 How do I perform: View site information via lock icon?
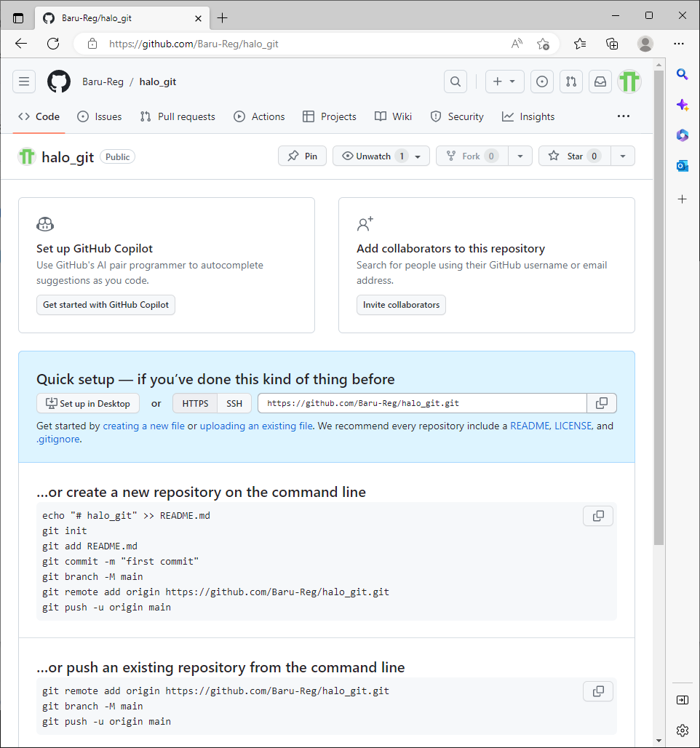(92, 44)
